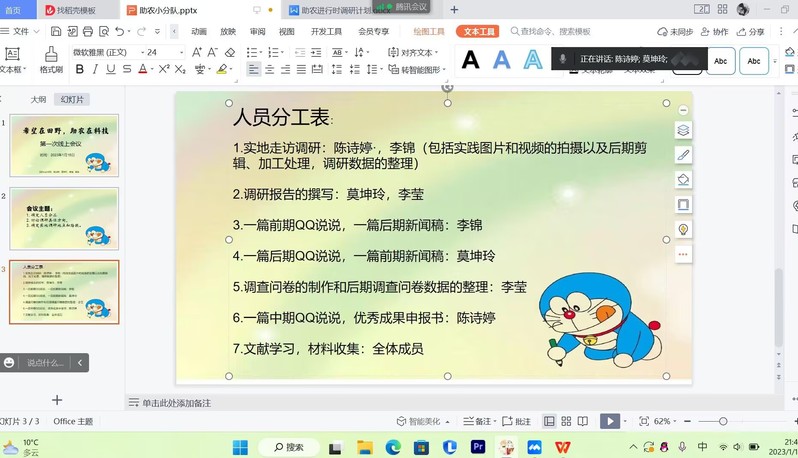This screenshot has height=458, width=798.
Task: Add a new slide with plus button
Action: pyautogui.click(x=57, y=400)
